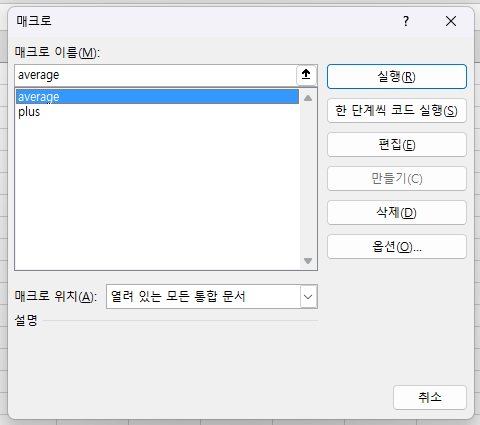
Task: Click the help question mark icon
Action: click(406, 21)
